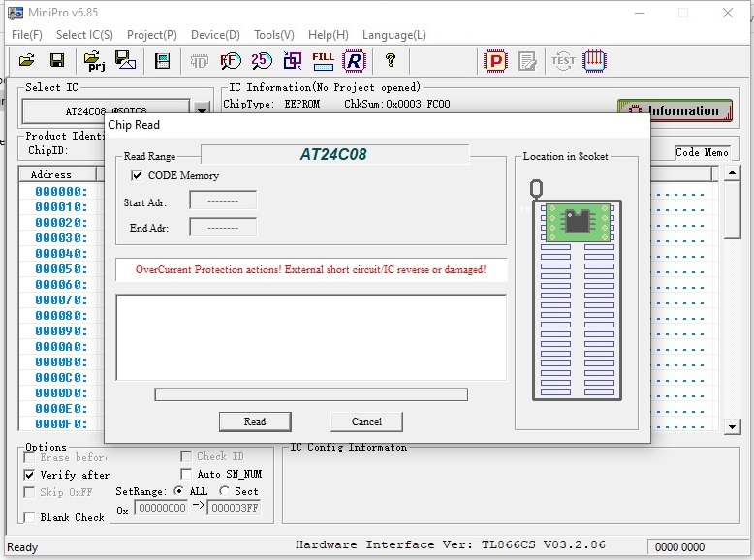Click the Read button in dialog
This screenshot has height=560, width=754.
[255, 421]
